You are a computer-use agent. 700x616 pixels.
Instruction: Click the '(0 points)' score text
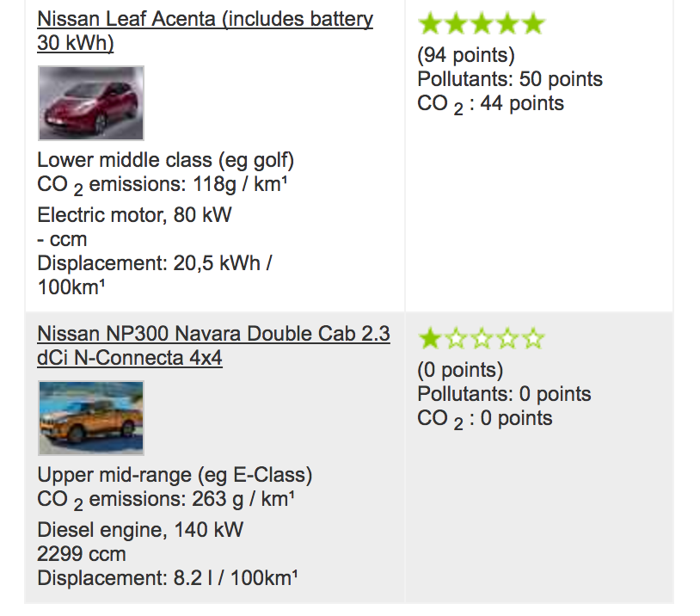(460, 370)
